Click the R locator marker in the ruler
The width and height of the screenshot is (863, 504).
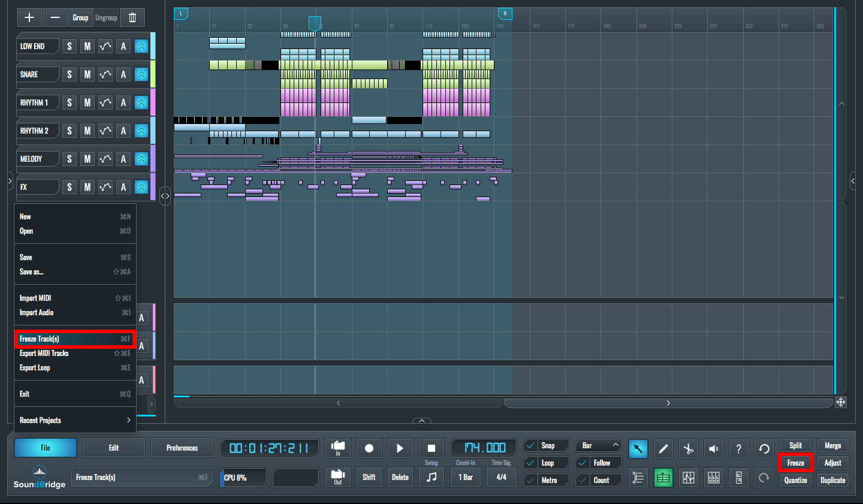(505, 13)
